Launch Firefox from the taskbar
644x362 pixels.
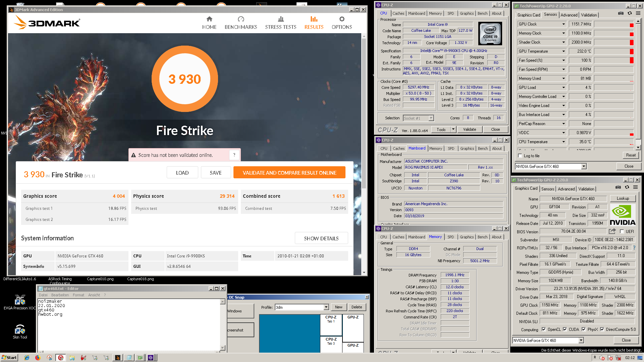coord(38,358)
